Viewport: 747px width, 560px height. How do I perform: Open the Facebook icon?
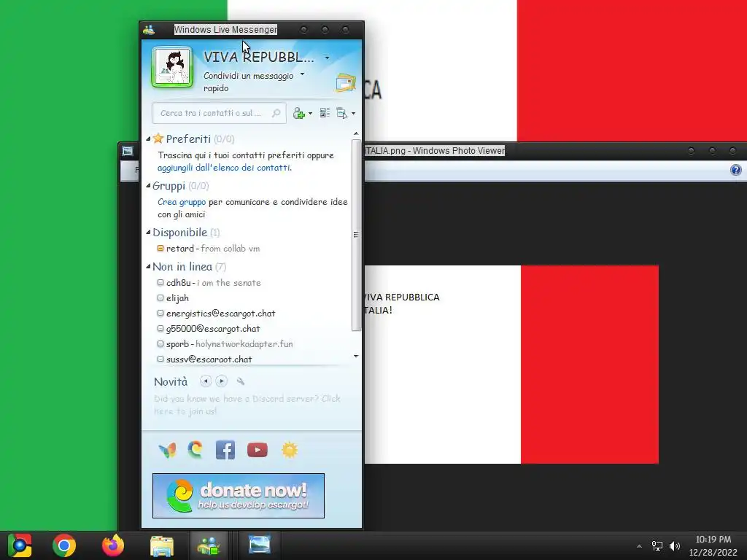coord(225,450)
